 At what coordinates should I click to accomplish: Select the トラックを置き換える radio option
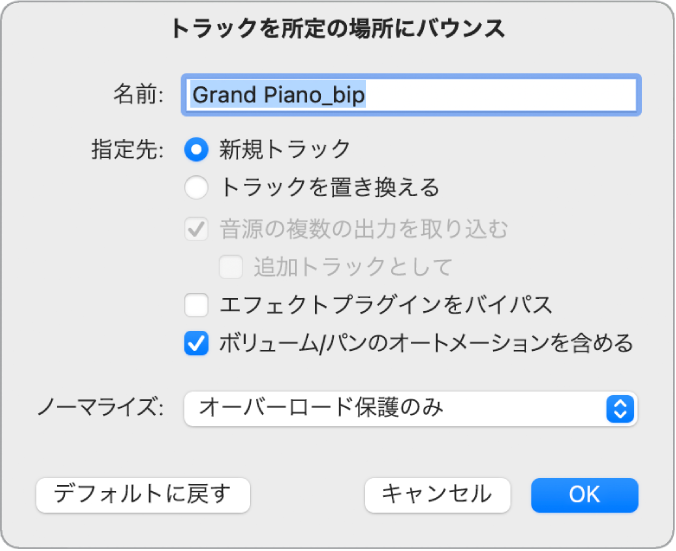197,187
